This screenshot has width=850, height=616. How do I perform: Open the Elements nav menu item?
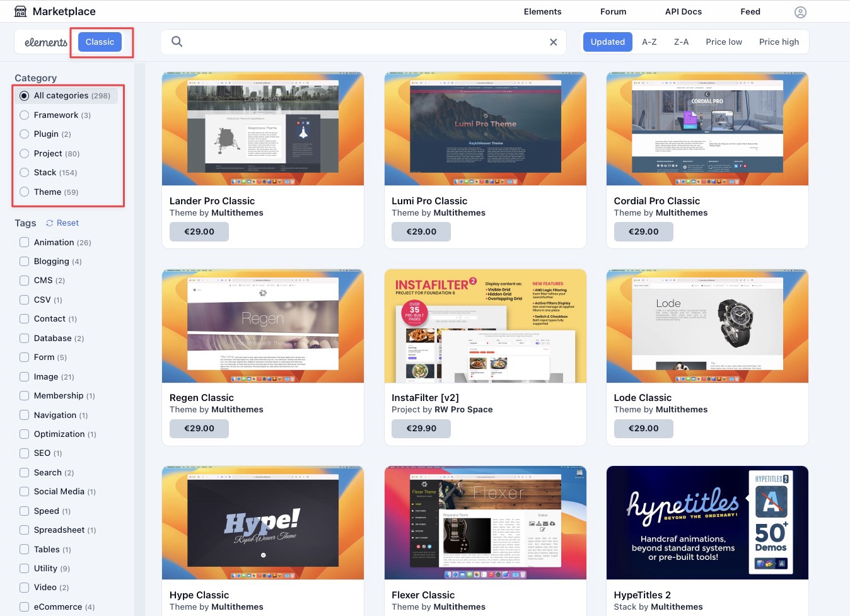542,12
